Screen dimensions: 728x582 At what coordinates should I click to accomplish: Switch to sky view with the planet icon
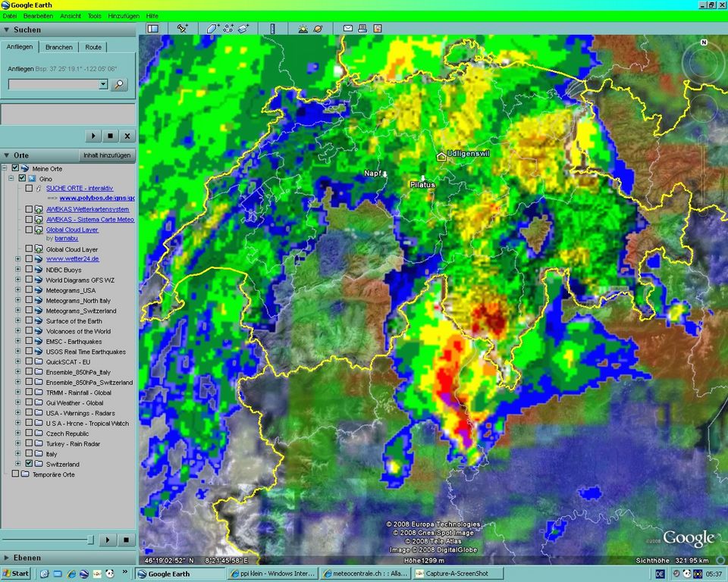[x=318, y=29]
